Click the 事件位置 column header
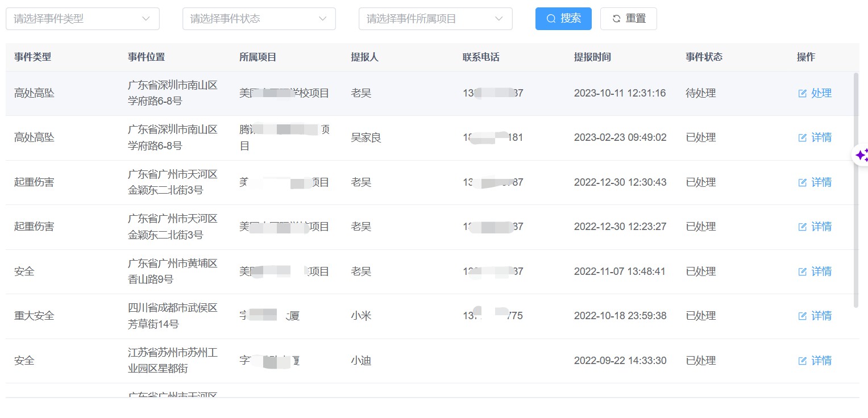Screen dimensions: 868x418 (x=146, y=57)
